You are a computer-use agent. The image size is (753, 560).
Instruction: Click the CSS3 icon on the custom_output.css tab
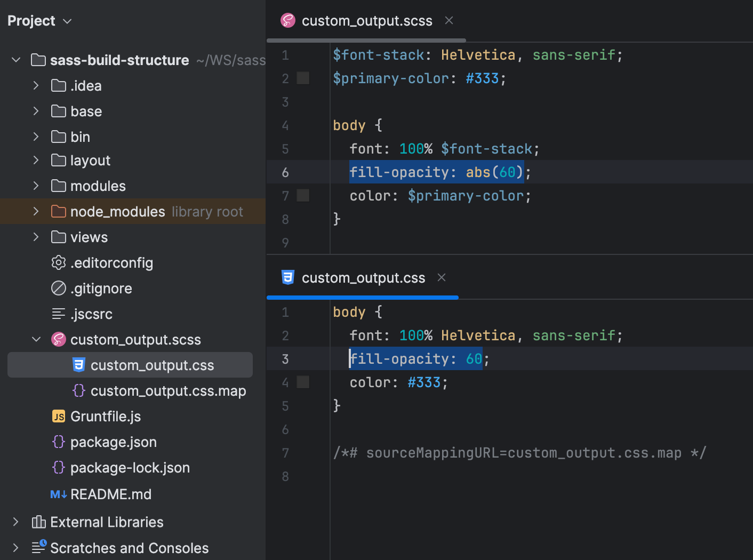(288, 277)
